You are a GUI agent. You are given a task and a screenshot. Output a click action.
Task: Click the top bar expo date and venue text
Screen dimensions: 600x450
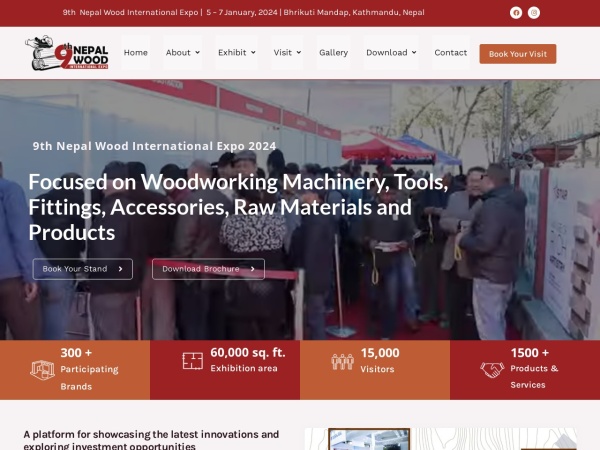click(243, 13)
